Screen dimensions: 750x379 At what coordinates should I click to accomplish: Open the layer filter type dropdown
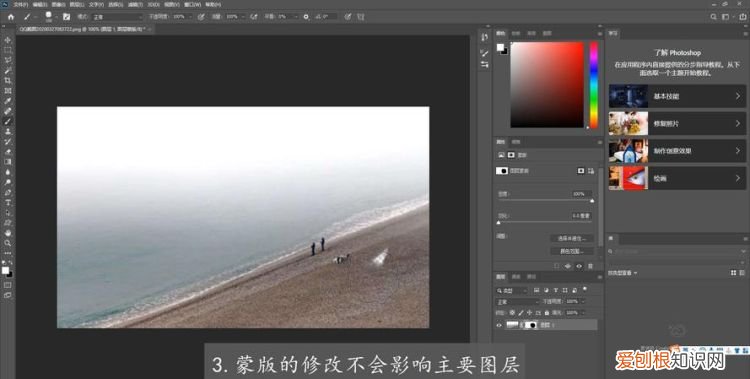(512, 290)
